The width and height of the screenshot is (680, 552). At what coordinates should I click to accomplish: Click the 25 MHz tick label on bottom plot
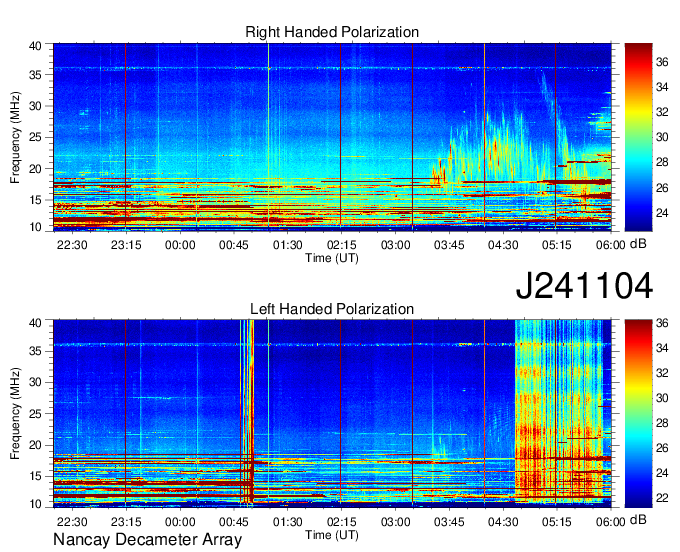coord(36,414)
